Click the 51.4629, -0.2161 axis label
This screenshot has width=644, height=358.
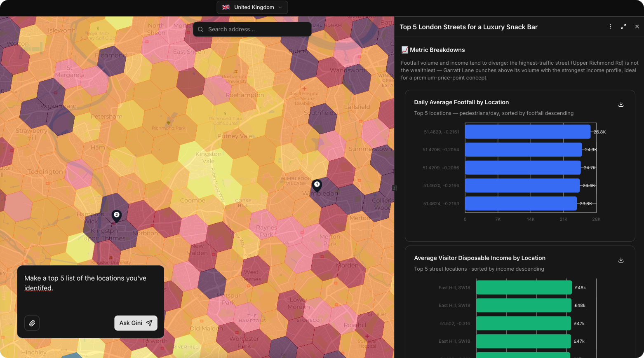442,132
